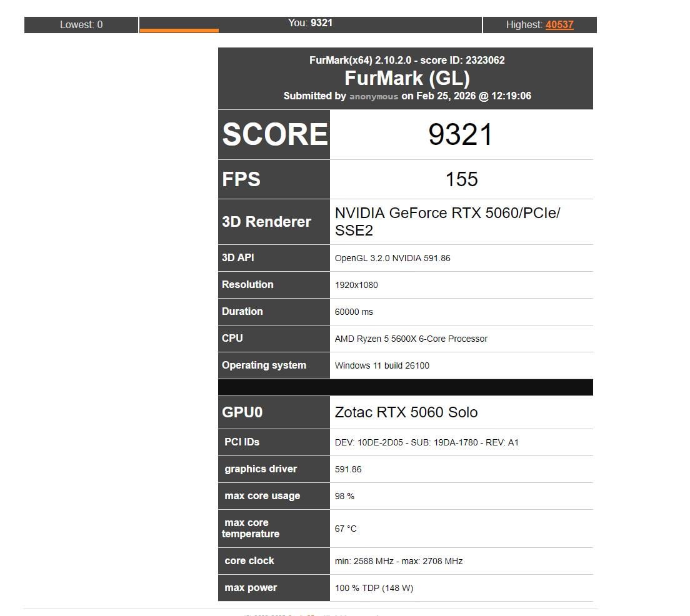
Task: Click the Windows 11 build 26100 value
Action: 382,365
